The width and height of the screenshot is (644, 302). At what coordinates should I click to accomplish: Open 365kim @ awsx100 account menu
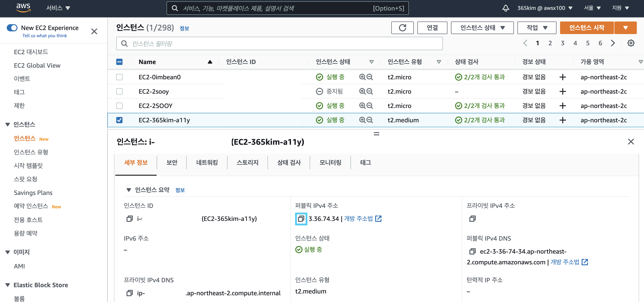[x=545, y=8]
